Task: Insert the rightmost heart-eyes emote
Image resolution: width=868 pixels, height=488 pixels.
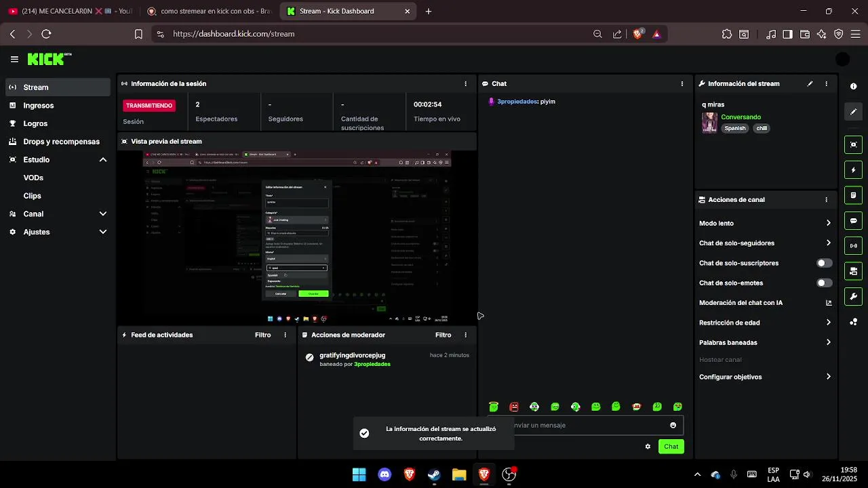Action: click(677, 407)
